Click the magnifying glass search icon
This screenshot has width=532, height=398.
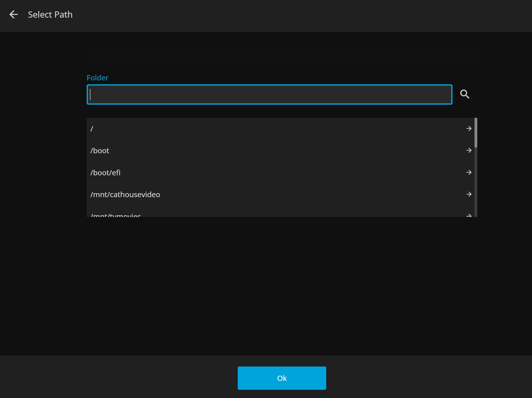click(x=464, y=94)
